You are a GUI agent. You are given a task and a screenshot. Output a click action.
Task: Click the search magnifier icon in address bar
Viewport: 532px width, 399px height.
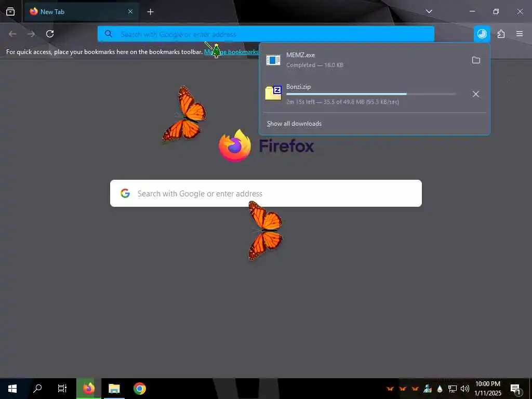pos(108,34)
